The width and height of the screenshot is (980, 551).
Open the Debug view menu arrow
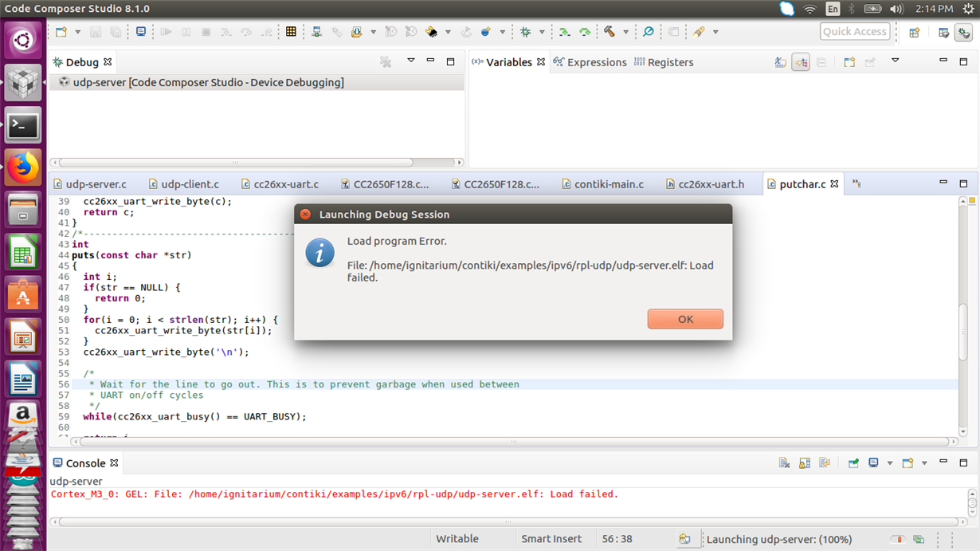click(x=410, y=61)
